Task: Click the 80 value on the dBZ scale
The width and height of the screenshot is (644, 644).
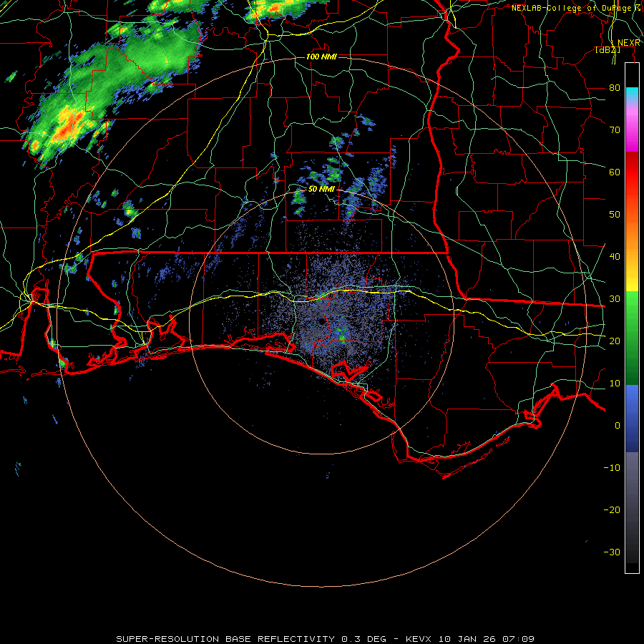Action: click(615, 88)
